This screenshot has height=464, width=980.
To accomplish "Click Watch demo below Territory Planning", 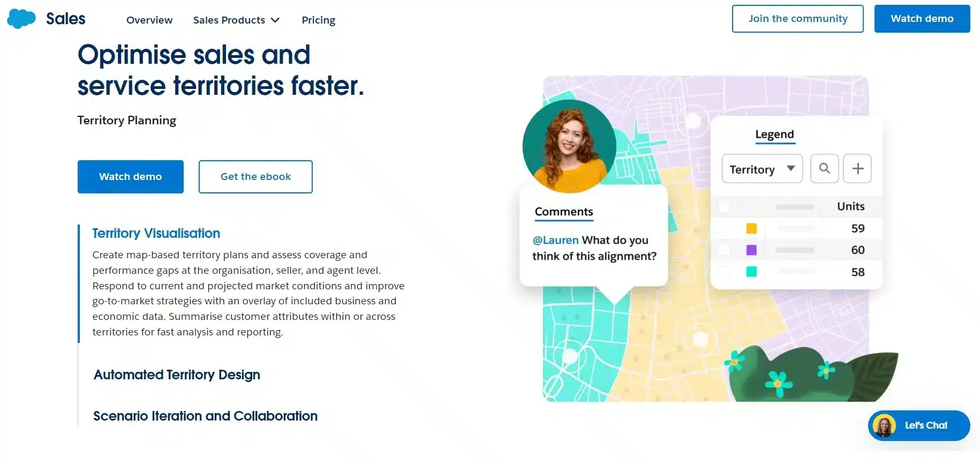I will point(131,177).
